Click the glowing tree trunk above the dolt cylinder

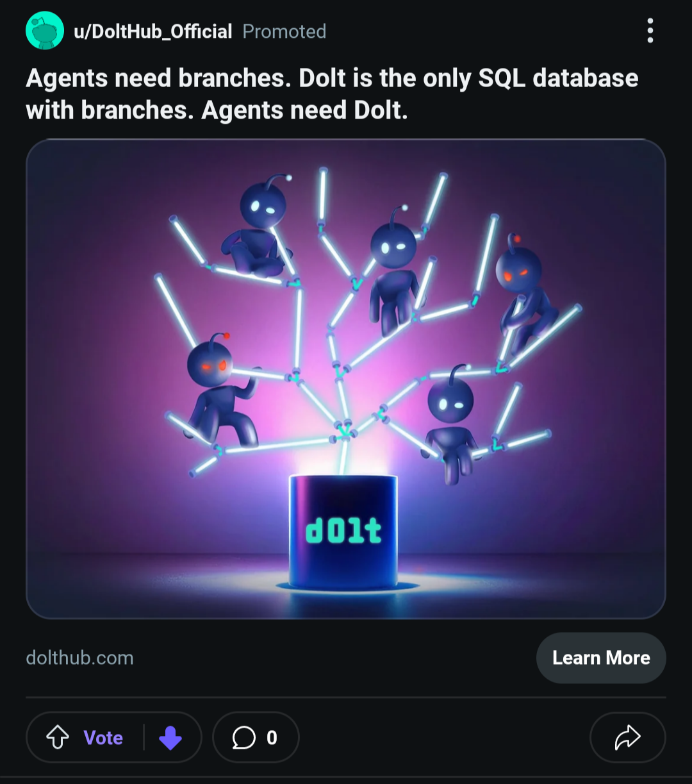pyautogui.click(x=344, y=455)
